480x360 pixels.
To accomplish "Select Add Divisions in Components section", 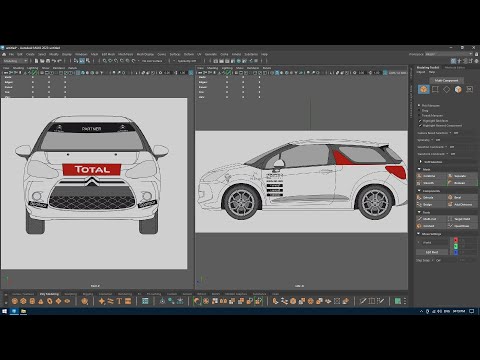I will coord(462,204).
